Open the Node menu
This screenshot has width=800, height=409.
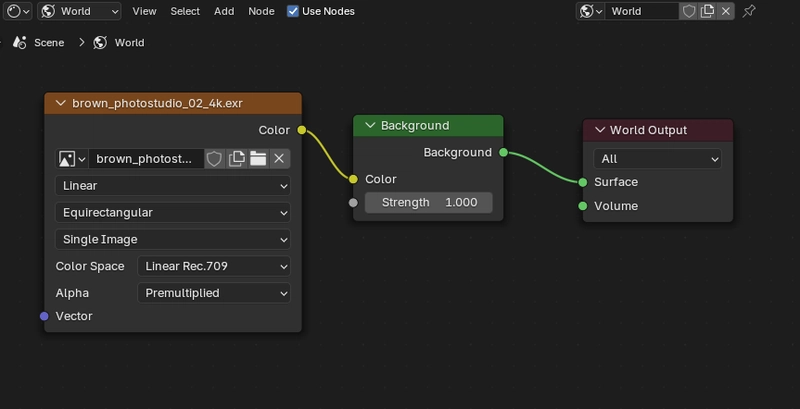click(x=261, y=11)
